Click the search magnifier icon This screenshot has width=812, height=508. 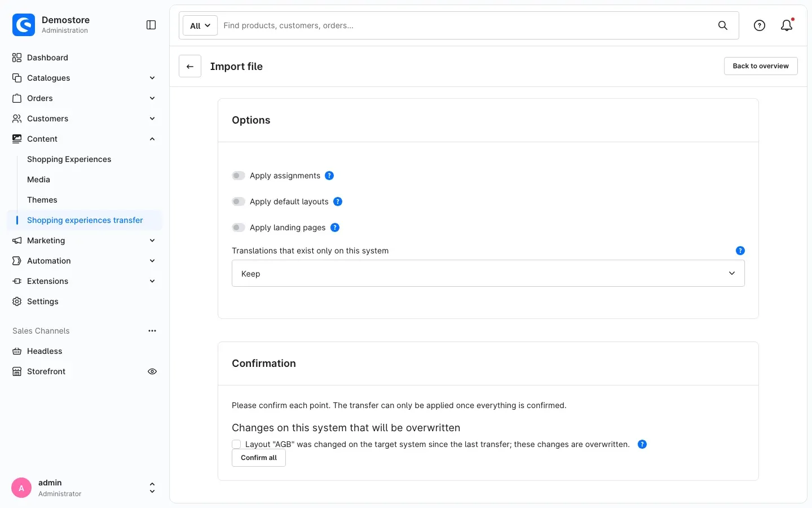pos(723,25)
